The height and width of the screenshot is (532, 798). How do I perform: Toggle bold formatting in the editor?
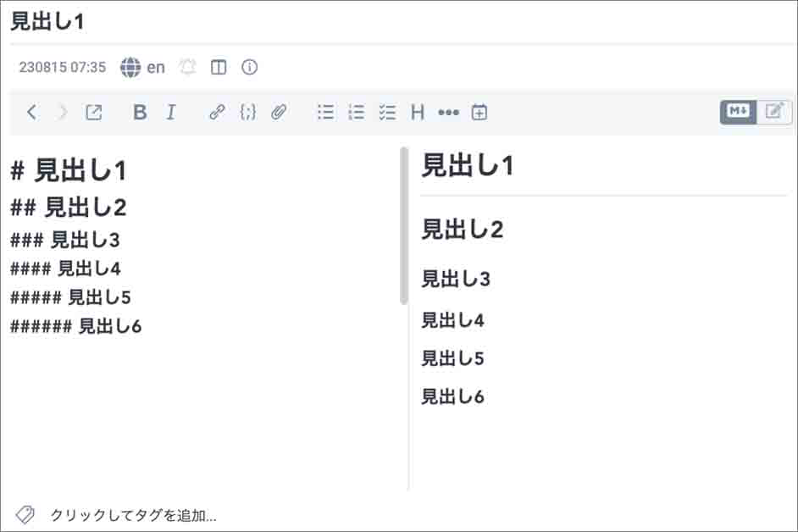(x=140, y=111)
